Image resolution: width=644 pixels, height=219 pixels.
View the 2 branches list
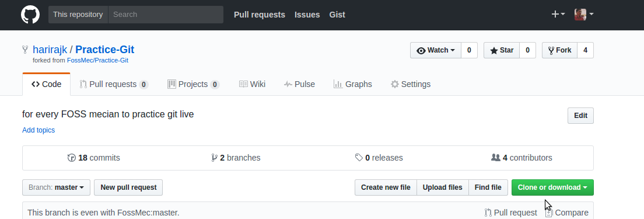[236, 158]
